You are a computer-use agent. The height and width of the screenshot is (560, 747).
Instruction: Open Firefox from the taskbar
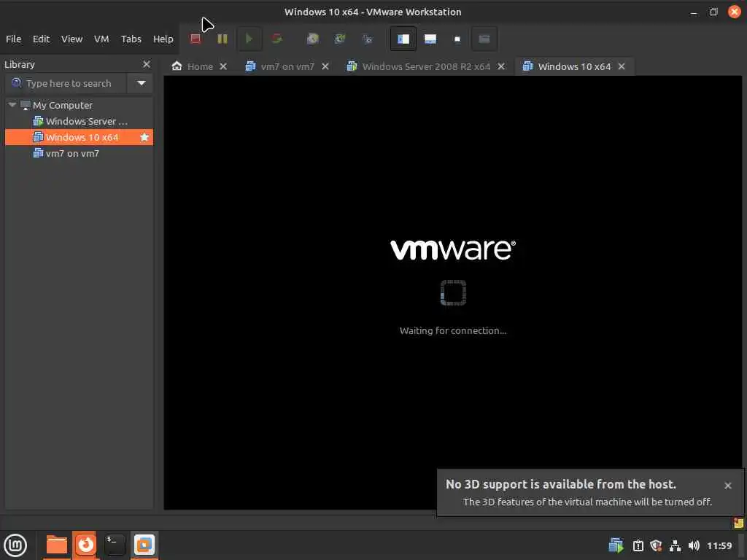point(86,545)
